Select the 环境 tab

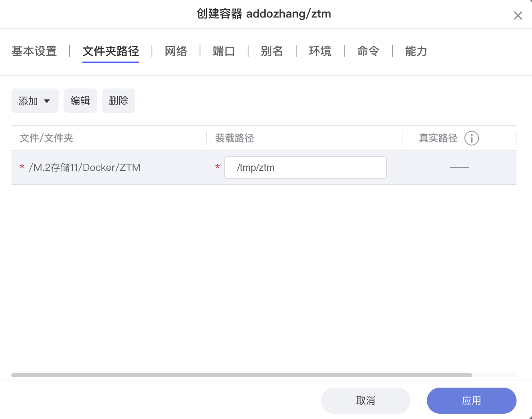[320, 51]
